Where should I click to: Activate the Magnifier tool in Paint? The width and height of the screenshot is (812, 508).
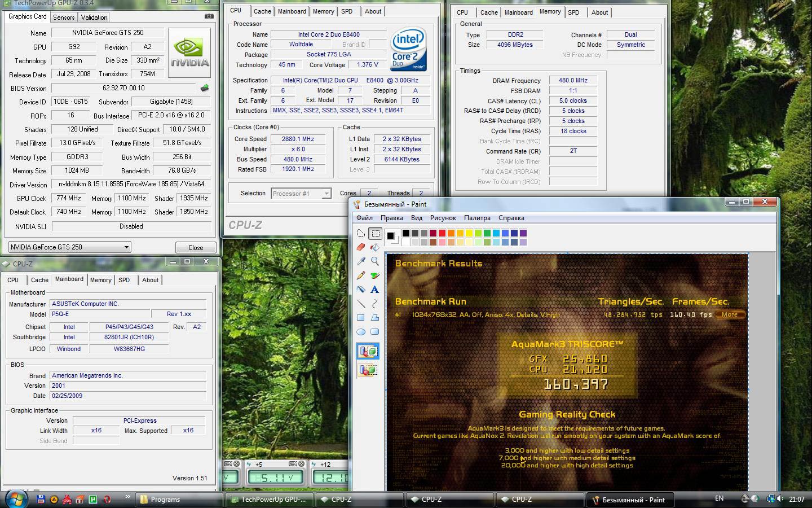375,261
